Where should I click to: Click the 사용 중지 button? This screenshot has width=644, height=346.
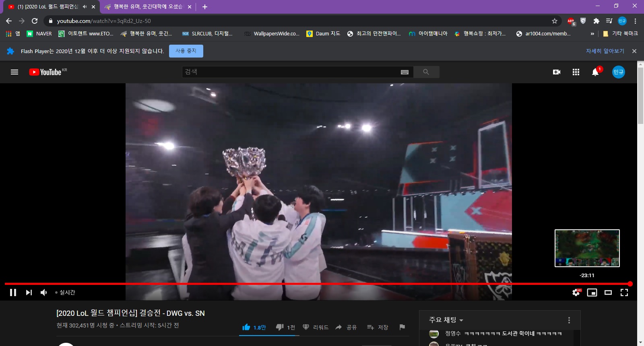[x=186, y=51]
